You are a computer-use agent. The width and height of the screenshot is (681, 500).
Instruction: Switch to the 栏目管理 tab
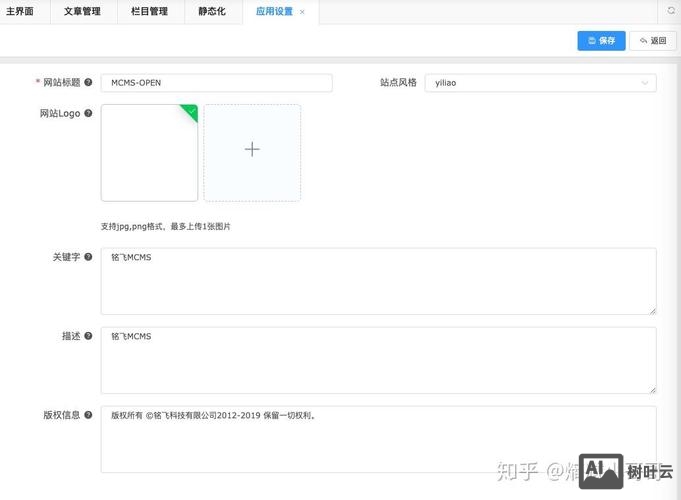coord(149,11)
